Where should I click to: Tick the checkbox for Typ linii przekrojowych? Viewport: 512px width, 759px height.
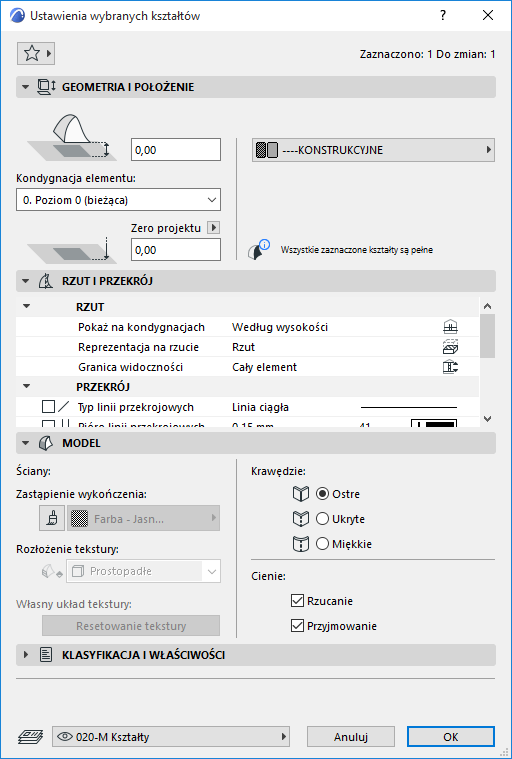pos(48,407)
